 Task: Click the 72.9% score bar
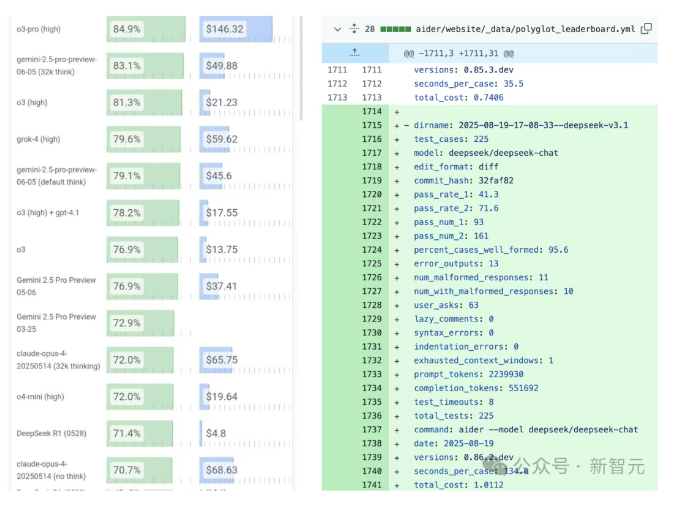(x=141, y=323)
